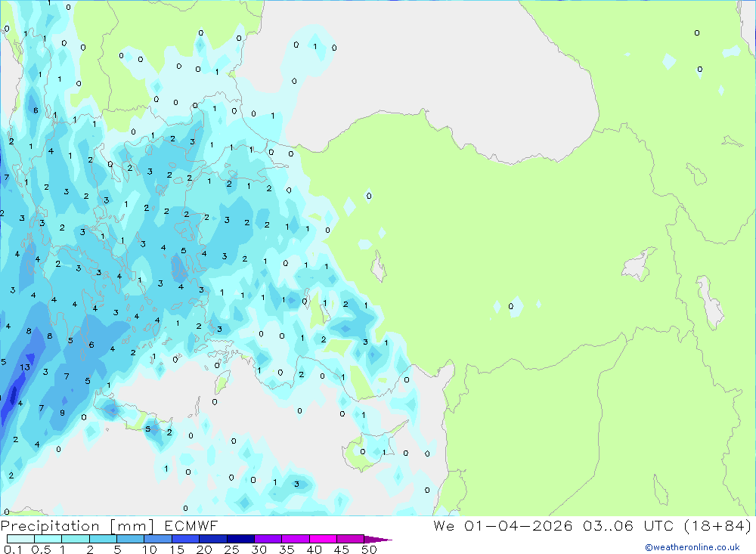This screenshot has width=756, height=554.
Task: Click the legend scale label '0.1'
Action: tap(13, 549)
